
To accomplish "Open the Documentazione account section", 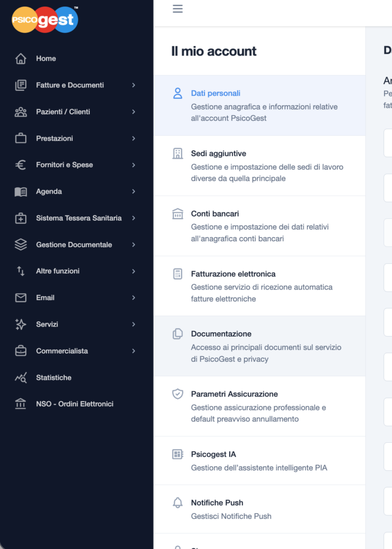I will pos(221,334).
